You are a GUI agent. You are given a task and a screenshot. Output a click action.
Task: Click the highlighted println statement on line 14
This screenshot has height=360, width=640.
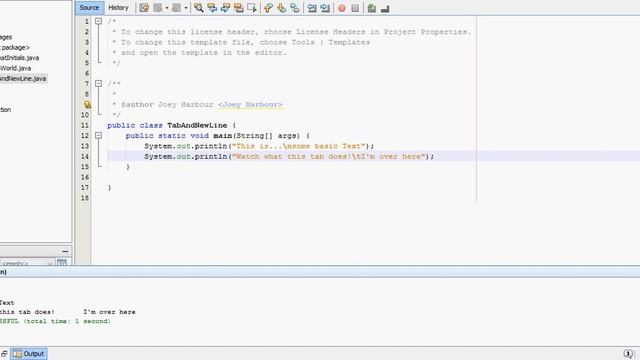(x=289, y=156)
